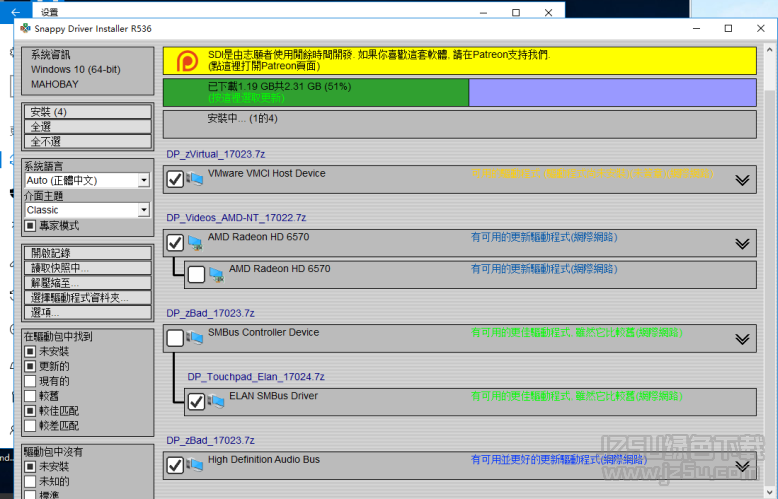
Task: Click the 全選 select all button
Action: pyautogui.click(x=88, y=126)
